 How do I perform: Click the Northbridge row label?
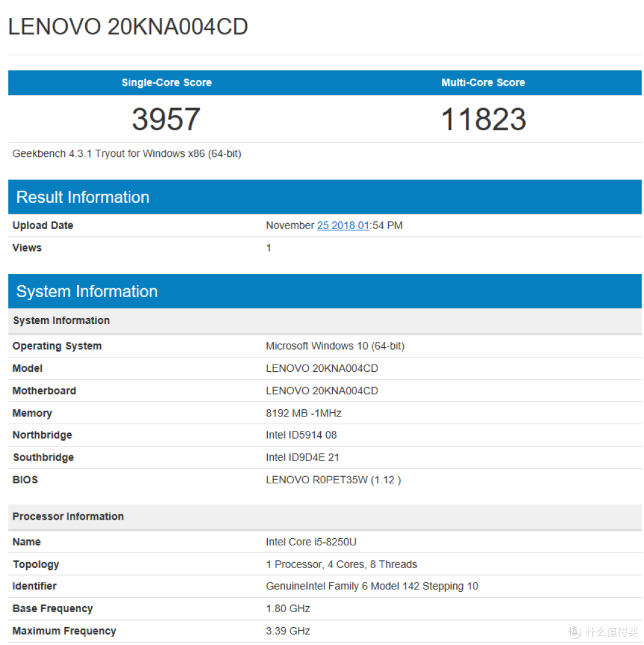coord(42,435)
